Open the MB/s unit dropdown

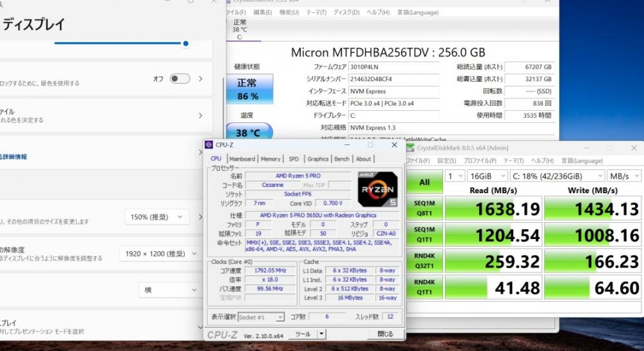point(624,176)
